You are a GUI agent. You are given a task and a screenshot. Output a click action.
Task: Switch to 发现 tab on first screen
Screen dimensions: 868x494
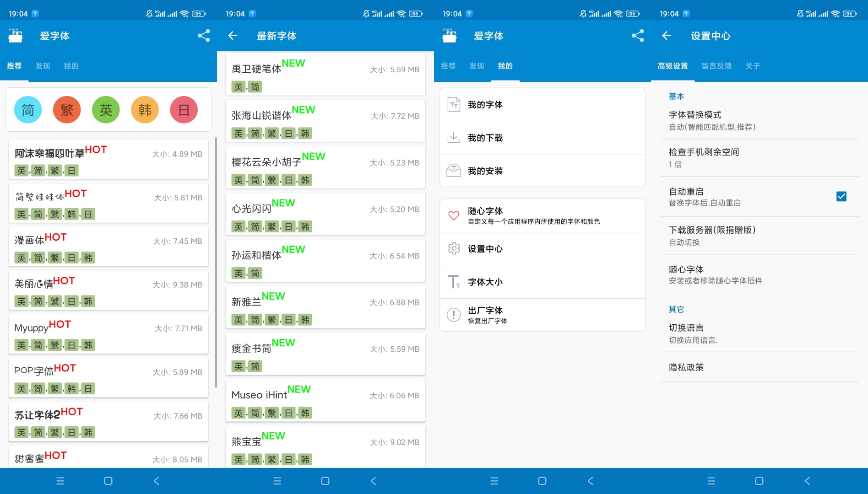[x=43, y=66]
